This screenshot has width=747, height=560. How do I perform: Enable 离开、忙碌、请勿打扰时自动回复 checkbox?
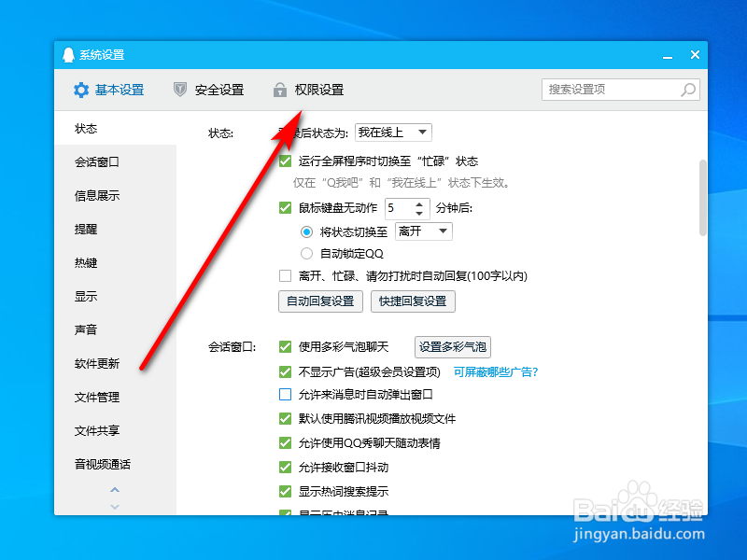tap(286, 275)
